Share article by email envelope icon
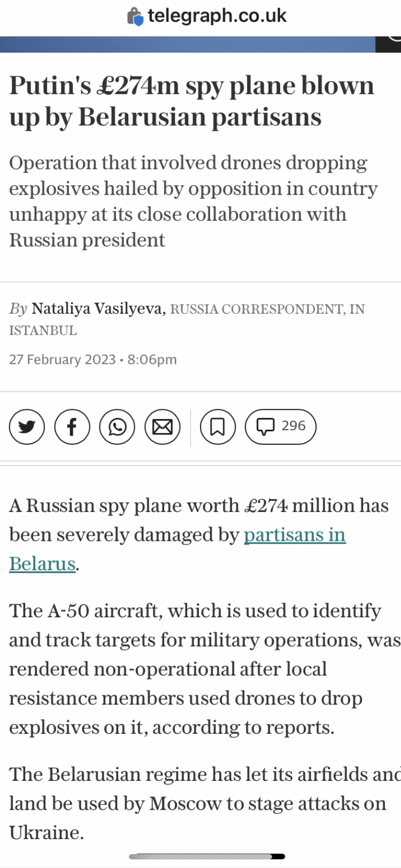 (x=163, y=427)
